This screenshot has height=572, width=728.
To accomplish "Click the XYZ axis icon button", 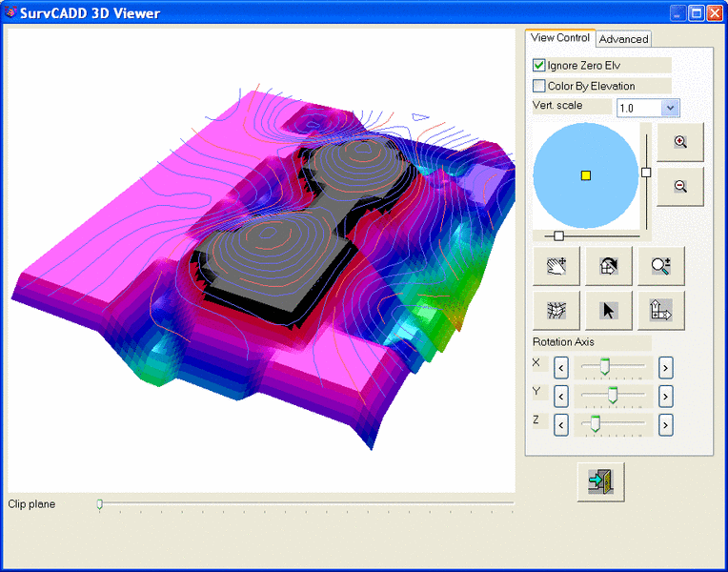I will point(661,311).
